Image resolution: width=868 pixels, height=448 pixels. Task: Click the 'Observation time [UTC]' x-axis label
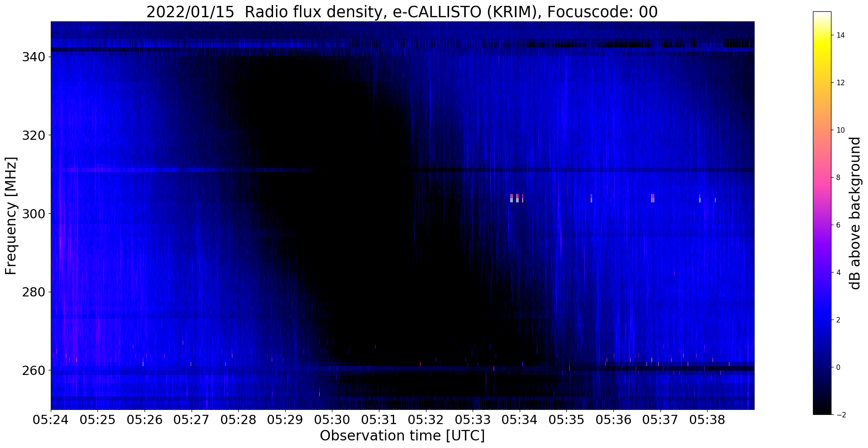402,435
